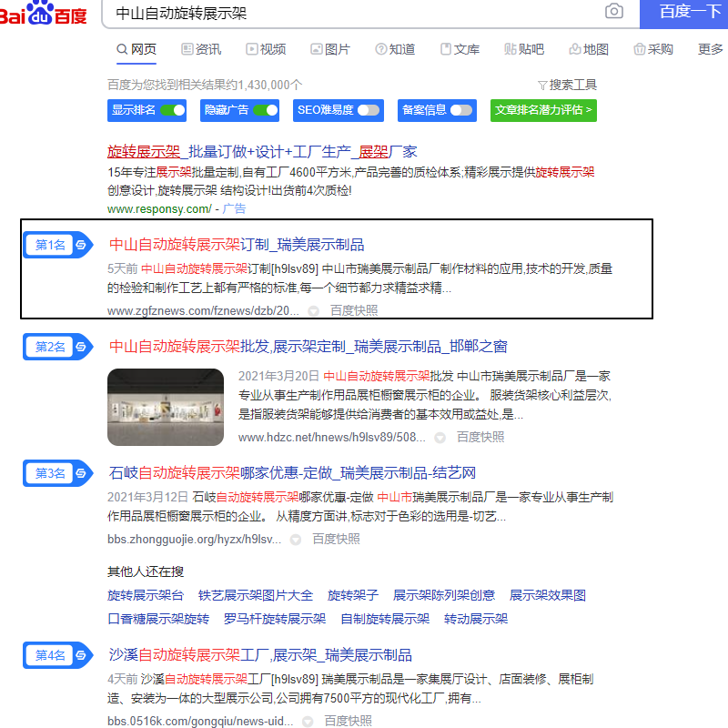The width and height of the screenshot is (728, 728).
Task: Open 百度快照 for the hdzc.net result
Action: 480,437
